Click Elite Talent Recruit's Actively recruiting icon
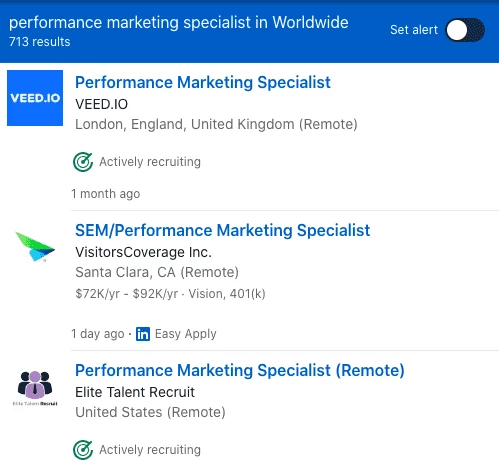The height and width of the screenshot is (472, 499). 83,450
